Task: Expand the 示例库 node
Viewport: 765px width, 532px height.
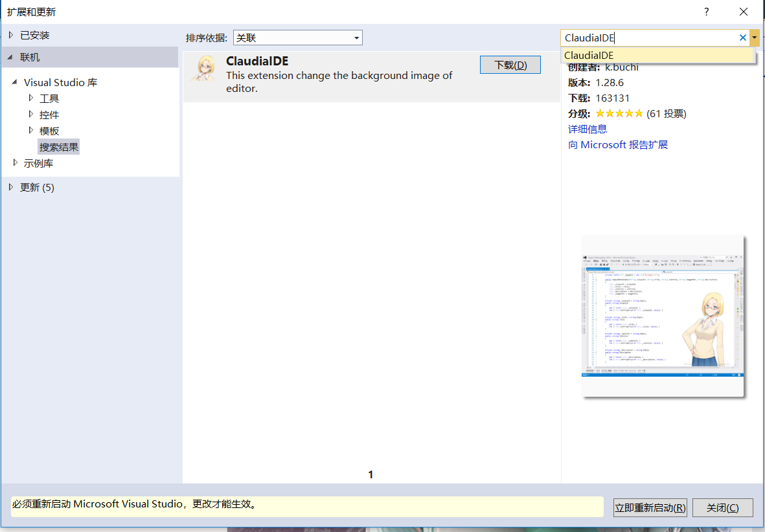Action: tap(15, 162)
